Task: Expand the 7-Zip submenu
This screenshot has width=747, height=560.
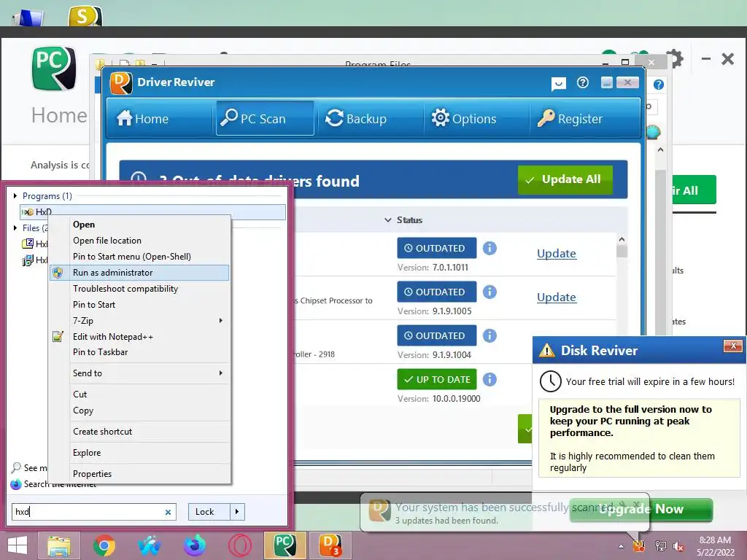Action: 139,321
